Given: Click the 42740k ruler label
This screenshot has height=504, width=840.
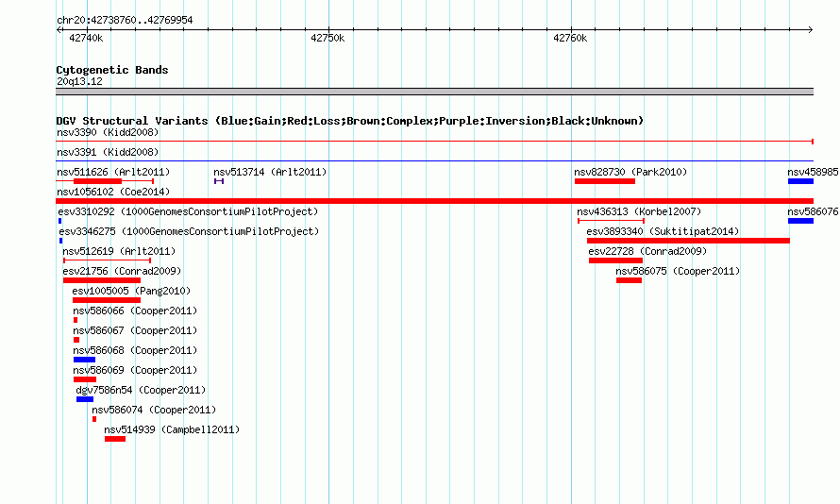Looking at the screenshot, I should [x=86, y=38].
